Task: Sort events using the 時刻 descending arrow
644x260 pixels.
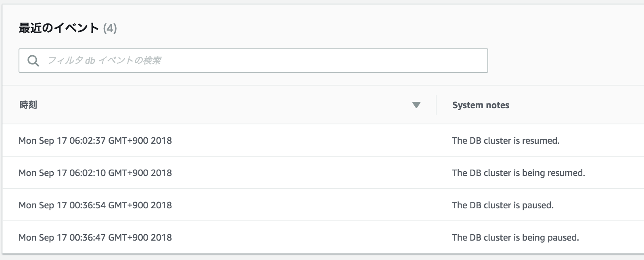Action: pos(416,105)
